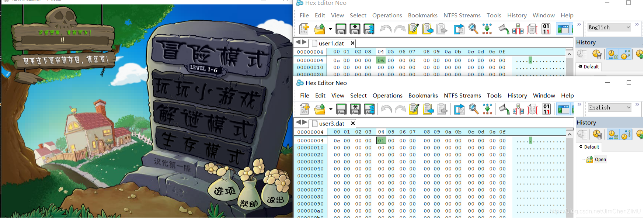Toggle history list view icon in lower History panel
The image size is (644, 218).
click(582, 135)
